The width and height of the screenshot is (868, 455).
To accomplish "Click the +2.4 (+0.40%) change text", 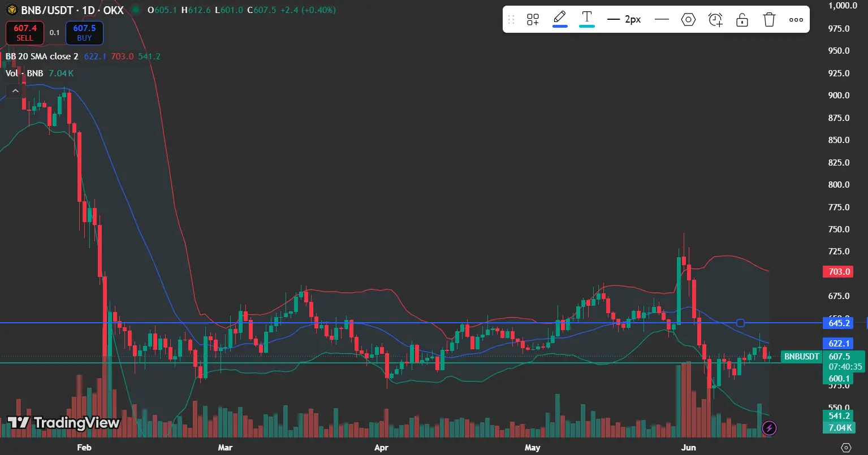I will pyautogui.click(x=308, y=10).
